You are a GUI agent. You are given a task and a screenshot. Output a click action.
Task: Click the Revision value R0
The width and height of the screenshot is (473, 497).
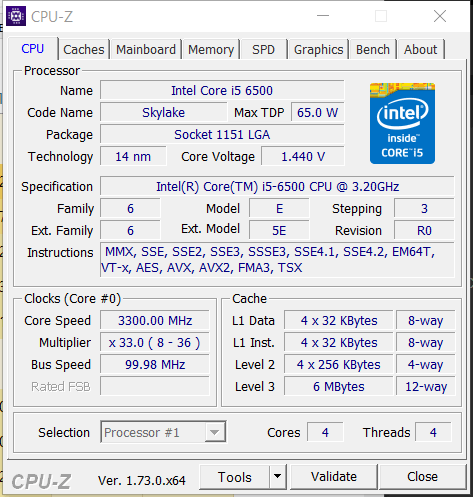pos(424,230)
